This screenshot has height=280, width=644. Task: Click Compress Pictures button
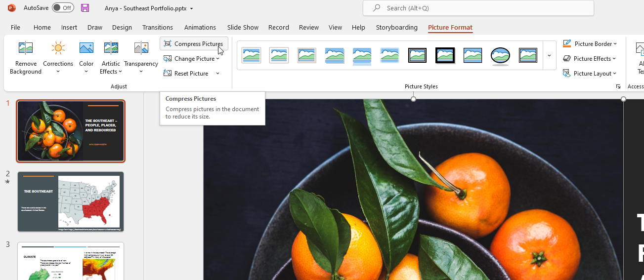(x=194, y=44)
